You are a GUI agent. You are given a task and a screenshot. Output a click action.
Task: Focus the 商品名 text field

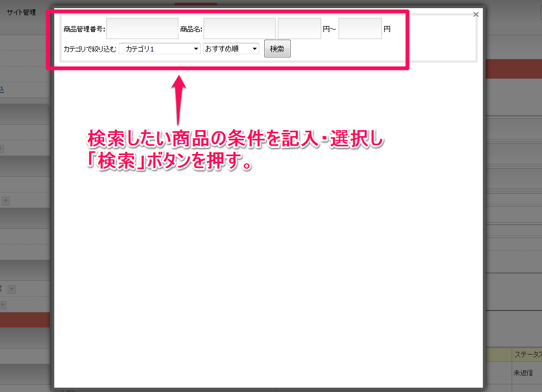(x=239, y=29)
